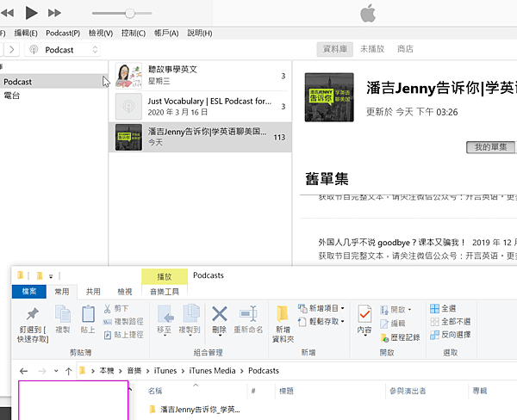Sort by the 名稱 column header
517x420 pixels.
point(154,391)
